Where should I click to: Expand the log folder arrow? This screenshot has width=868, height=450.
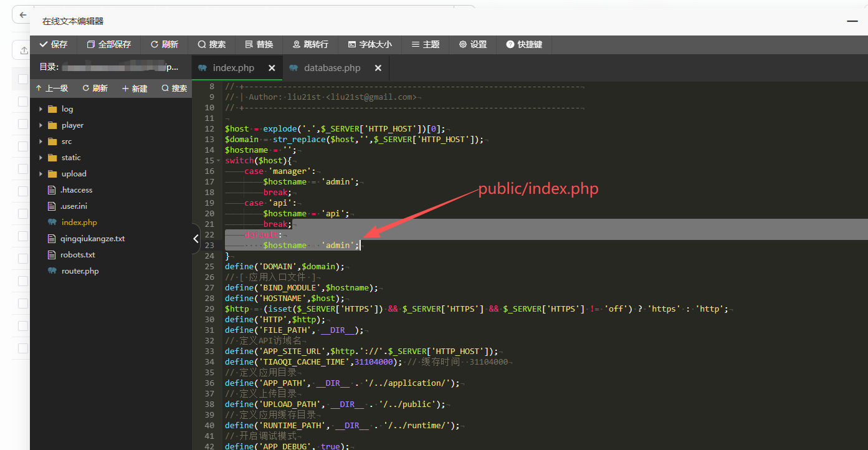[x=41, y=109]
